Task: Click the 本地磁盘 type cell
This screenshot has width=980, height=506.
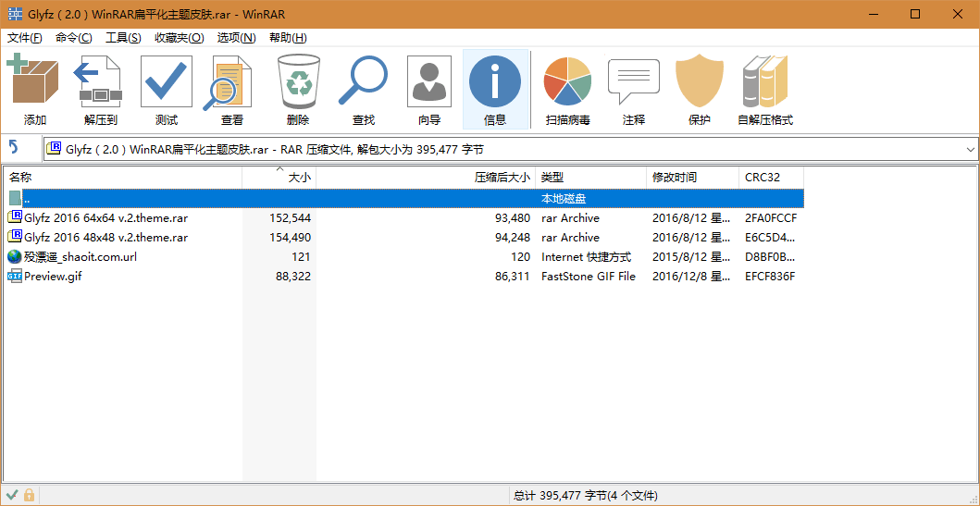Action: pyautogui.click(x=564, y=199)
